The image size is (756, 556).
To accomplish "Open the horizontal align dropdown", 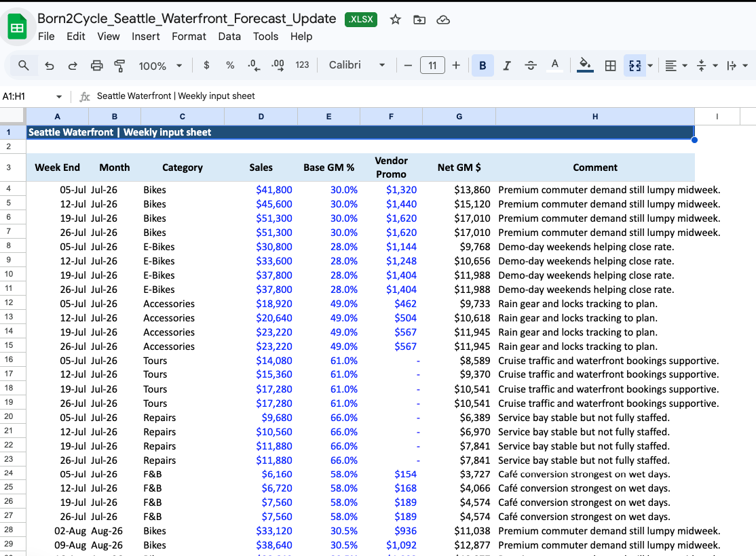I will coord(676,65).
